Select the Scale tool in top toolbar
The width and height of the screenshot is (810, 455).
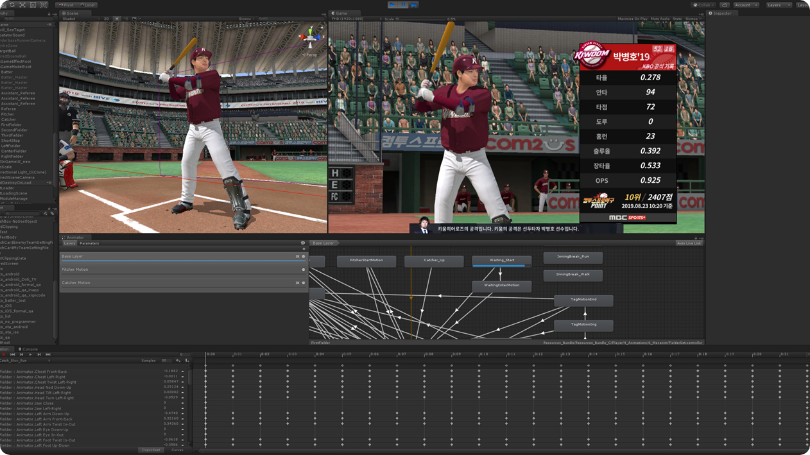point(23,5)
